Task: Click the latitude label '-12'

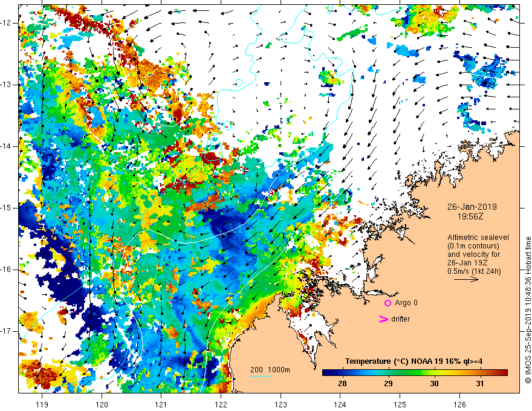Action: coord(6,23)
